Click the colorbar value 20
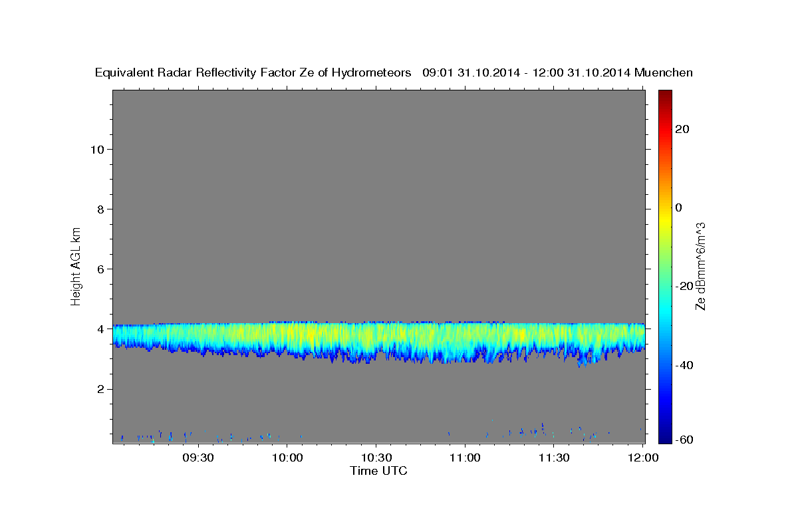The height and width of the screenshot is (532, 798). 683,129
